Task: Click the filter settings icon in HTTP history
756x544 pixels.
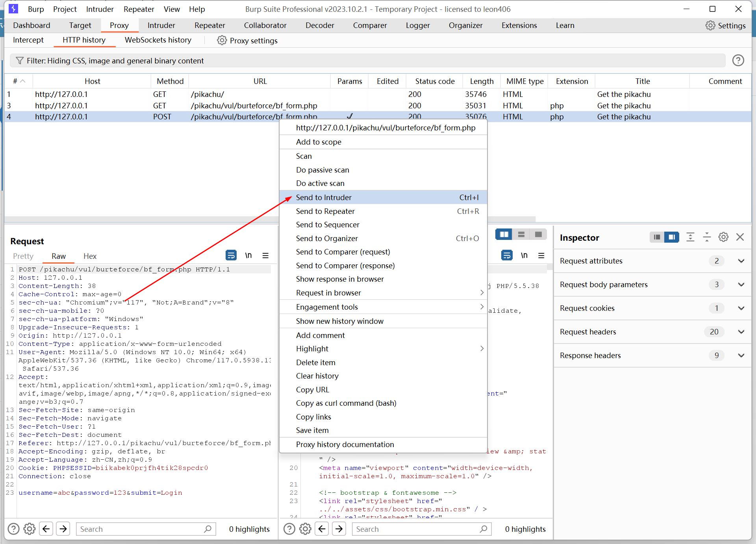Action: 21,61
